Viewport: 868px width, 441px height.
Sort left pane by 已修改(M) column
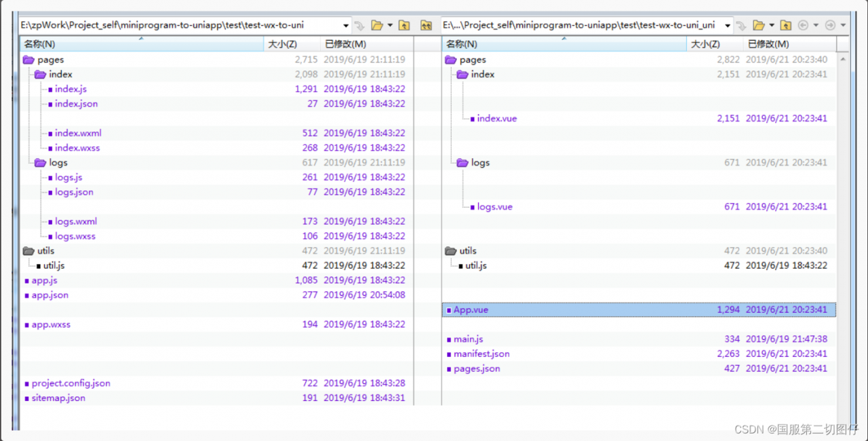pyautogui.click(x=366, y=44)
